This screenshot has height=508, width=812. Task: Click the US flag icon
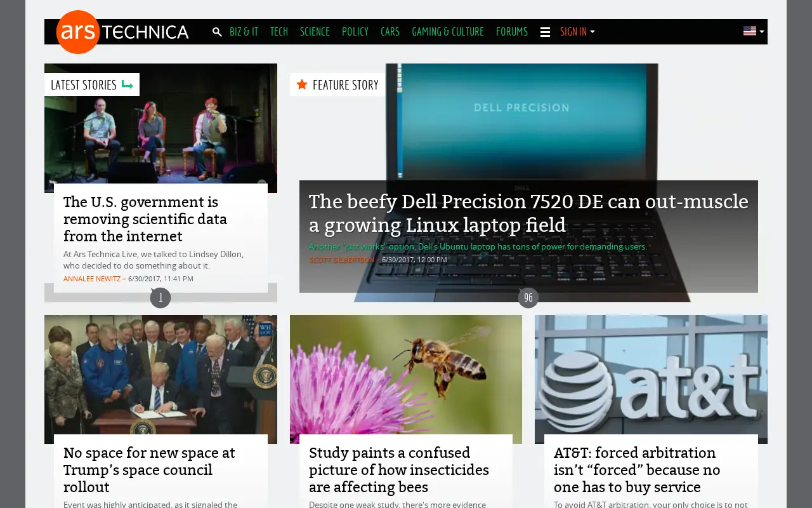point(750,31)
